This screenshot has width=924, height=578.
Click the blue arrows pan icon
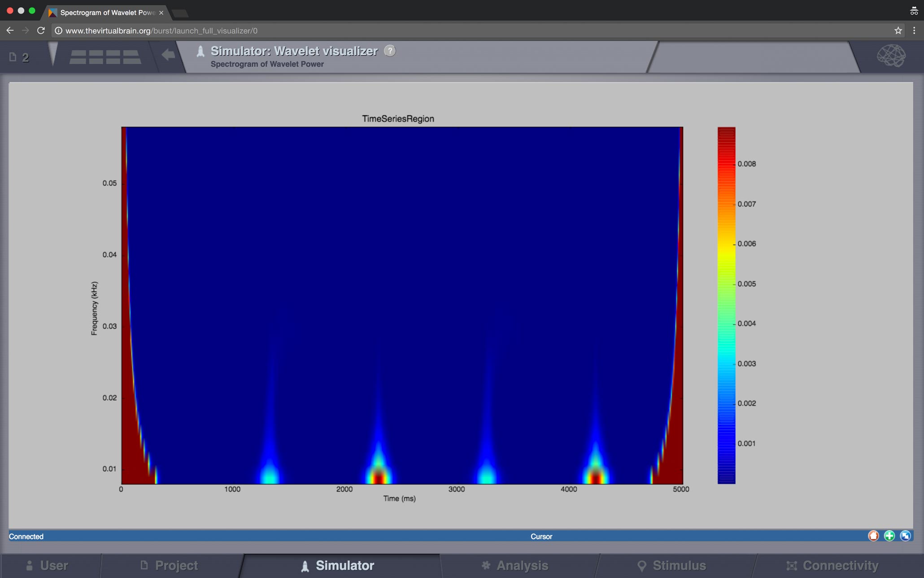point(905,536)
